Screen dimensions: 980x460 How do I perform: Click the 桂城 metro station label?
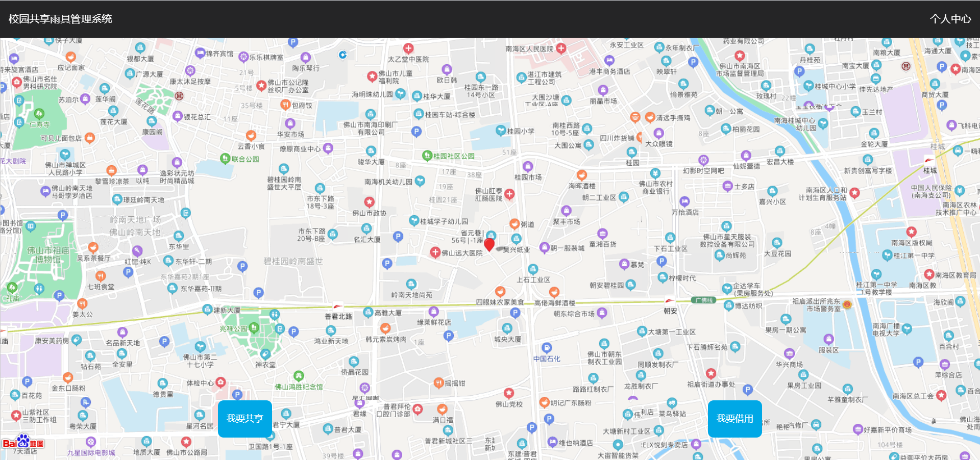click(x=930, y=170)
